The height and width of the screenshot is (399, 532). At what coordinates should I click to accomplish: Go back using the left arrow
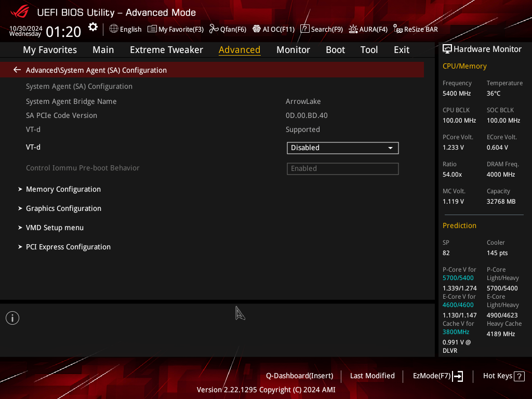(17, 70)
